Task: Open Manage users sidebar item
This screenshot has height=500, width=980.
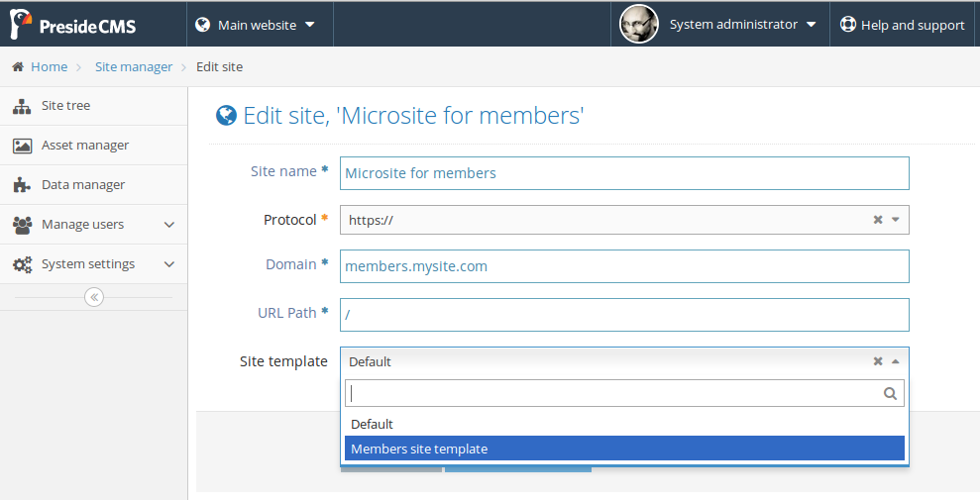Action: tap(94, 224)
